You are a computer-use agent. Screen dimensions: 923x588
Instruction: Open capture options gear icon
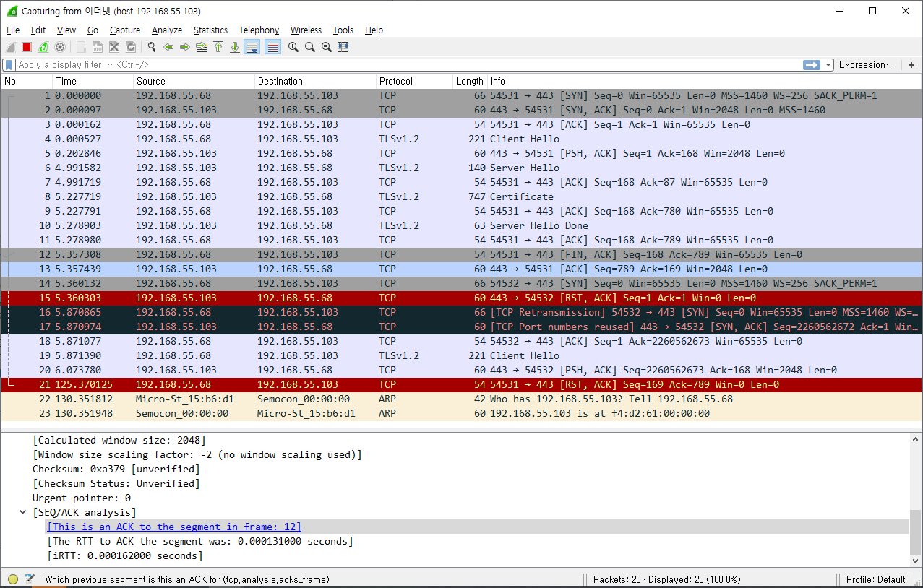pyautogui.click(x=60, y=47)
